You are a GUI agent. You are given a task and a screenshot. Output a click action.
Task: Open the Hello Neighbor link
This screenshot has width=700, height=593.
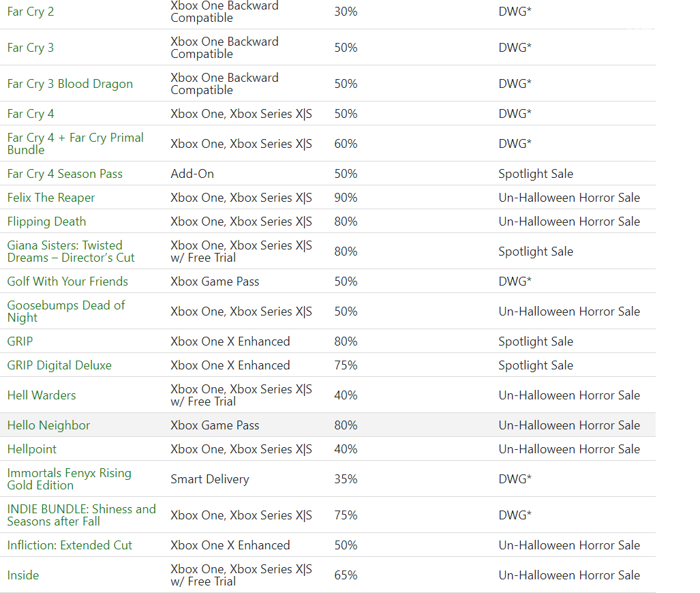coord(48,425)
